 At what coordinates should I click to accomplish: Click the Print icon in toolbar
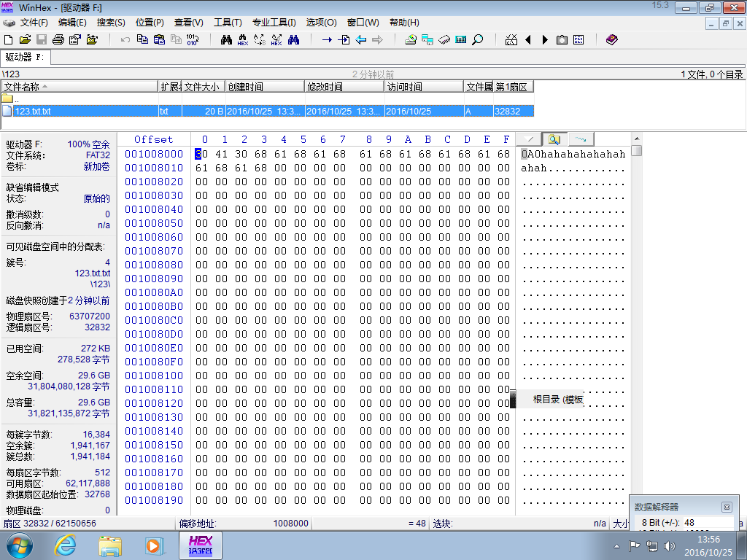(58, 39)
